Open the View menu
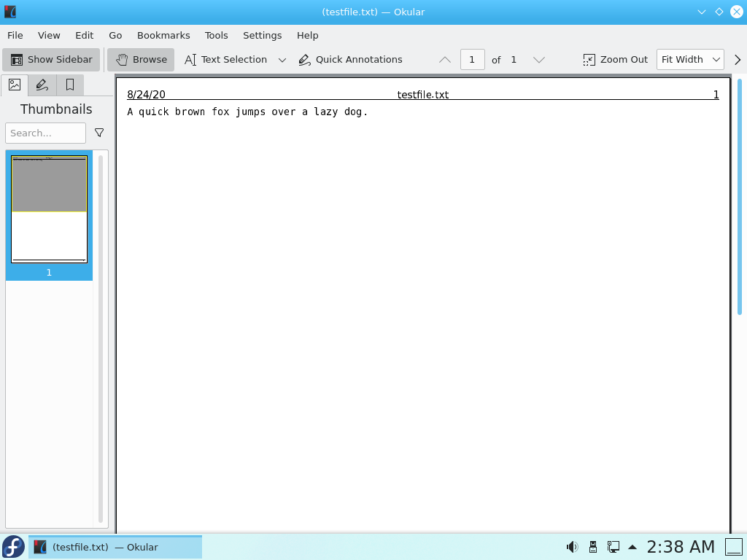 pos(49,35)
